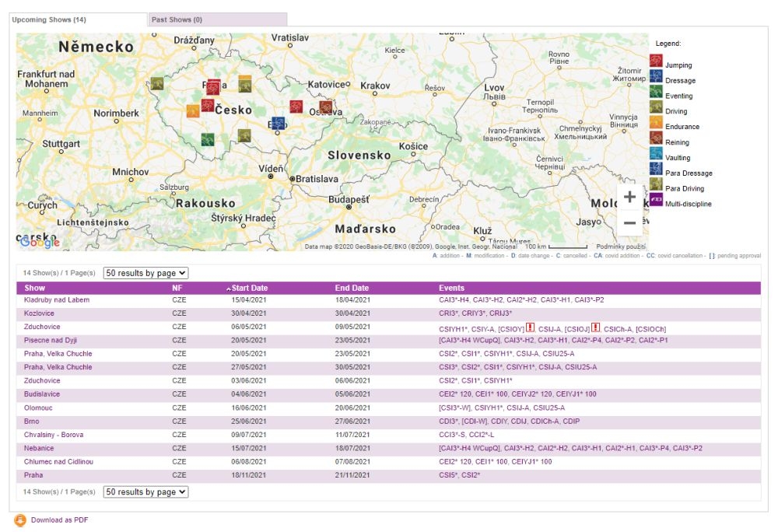The height and width of the screenshot is (532, 778).
Task: Click the red Jumping marker west of Ostrava
Action: [x=296, y=107]
